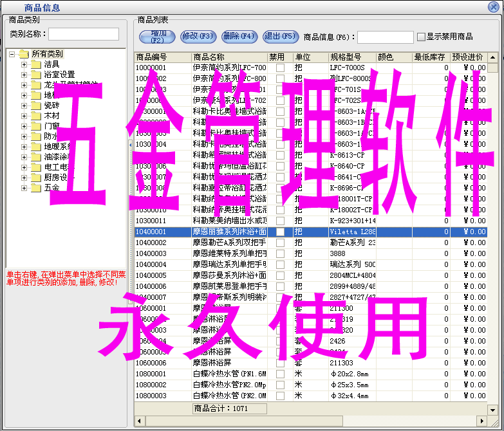The image size is (504, 431).
Task: Sort by 单位 column header
Action: click(x=310, y=57)
